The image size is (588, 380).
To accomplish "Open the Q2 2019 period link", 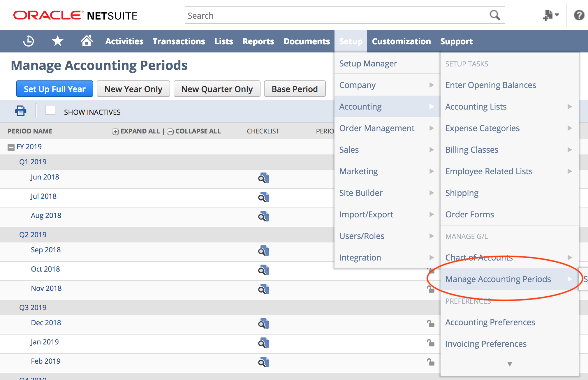I will pos(33,235).
